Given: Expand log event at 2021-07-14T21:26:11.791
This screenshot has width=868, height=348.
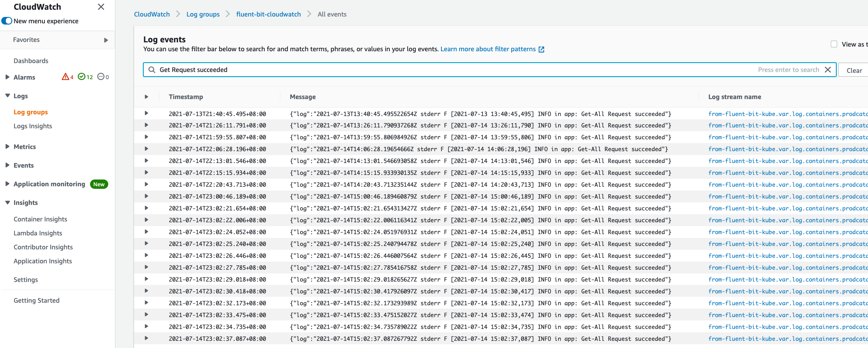Looking at the screenshot, I should click(x=146, y=125).
